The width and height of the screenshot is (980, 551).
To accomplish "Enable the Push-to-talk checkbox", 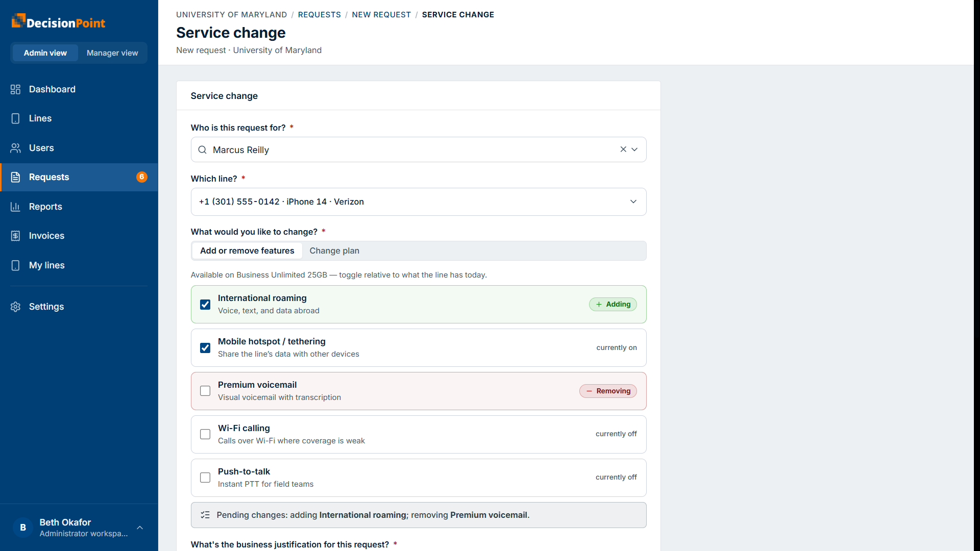I will point(205,478).
